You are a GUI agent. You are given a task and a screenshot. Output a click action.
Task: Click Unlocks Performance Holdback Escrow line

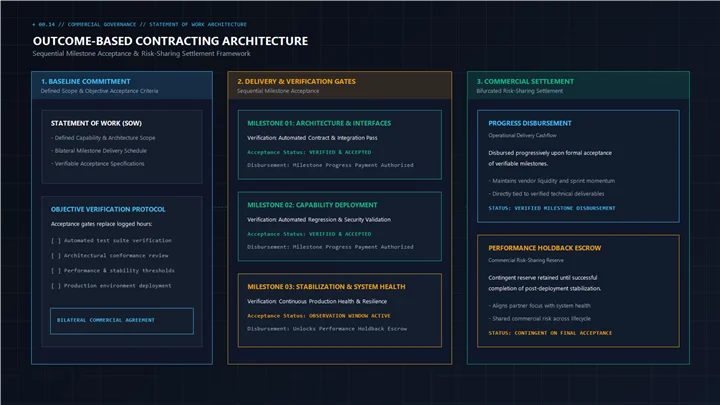click(x=327, y=328)
